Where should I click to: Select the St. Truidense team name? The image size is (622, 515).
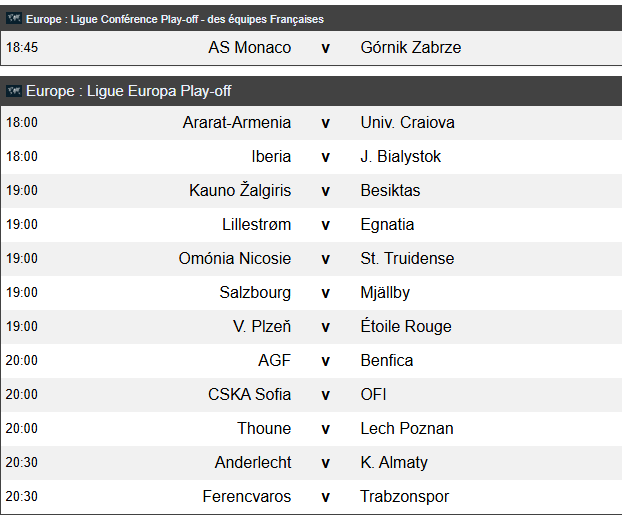(x=407, y=258)
